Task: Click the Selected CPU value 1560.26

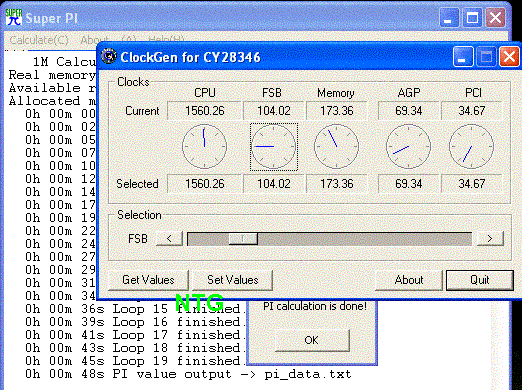Action: pos(204,184)
